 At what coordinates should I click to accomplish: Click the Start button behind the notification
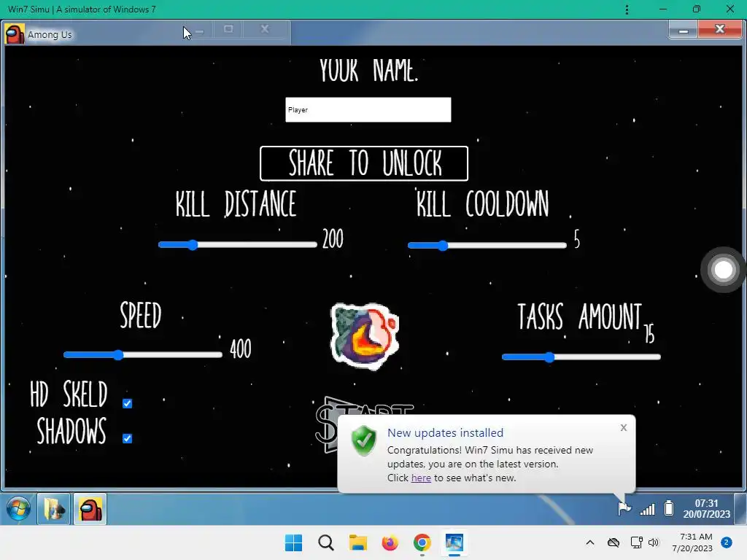pyautogui.click(x=327, y=424)
